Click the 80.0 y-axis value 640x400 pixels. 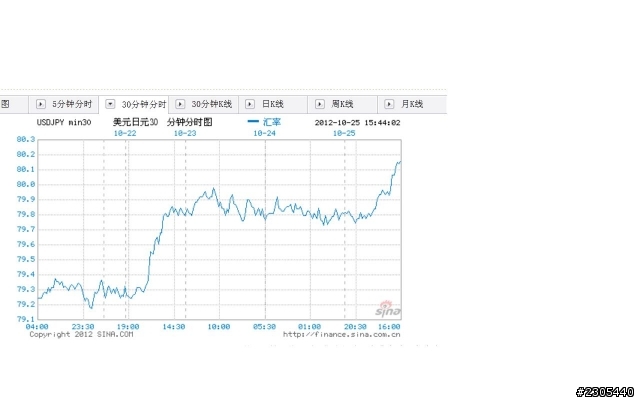click(26, 184)
